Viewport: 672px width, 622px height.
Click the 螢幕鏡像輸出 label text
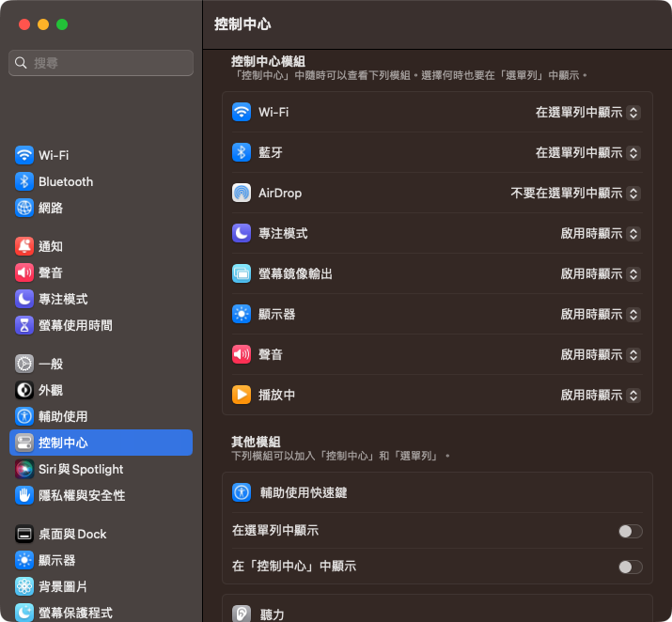click(x=295, y=273)
